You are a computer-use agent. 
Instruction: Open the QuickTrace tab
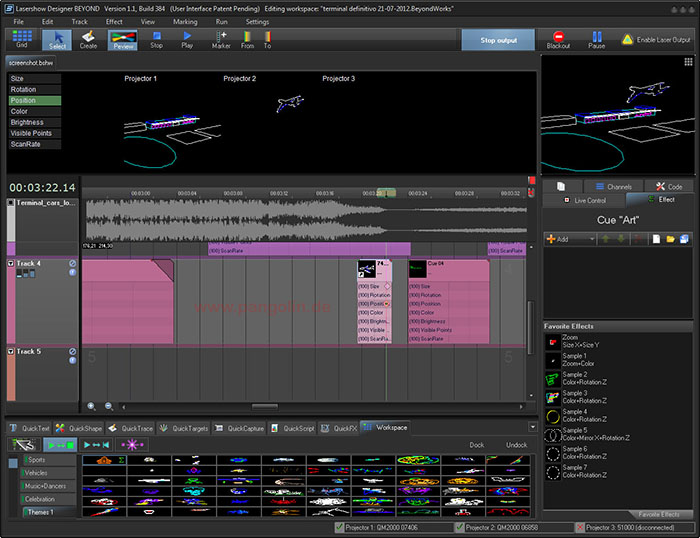pos(130,428)
